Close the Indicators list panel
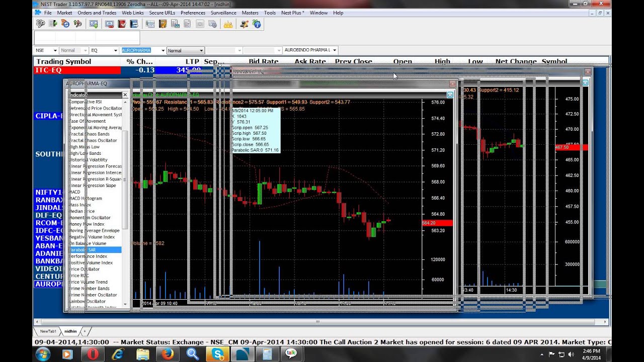 pos(125,95)
